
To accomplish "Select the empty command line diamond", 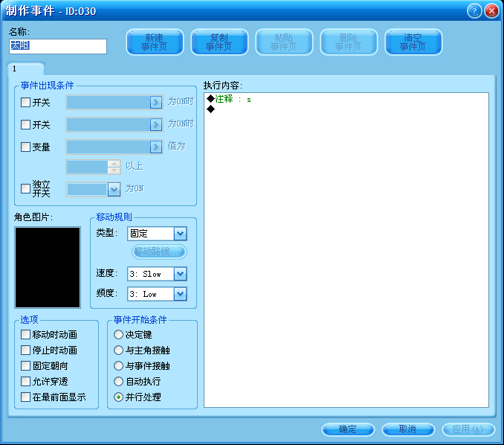I will 211,109.
